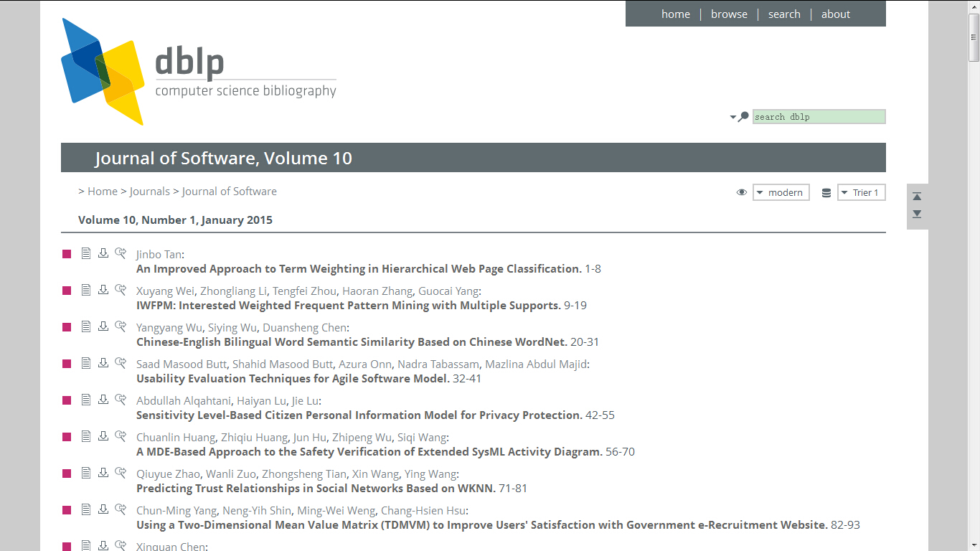The image size is (980, 551).
Task: Open electronic edition icon for Abdullah Alqahtani entry
Action: pyautogui.click(x=86, y=399)
